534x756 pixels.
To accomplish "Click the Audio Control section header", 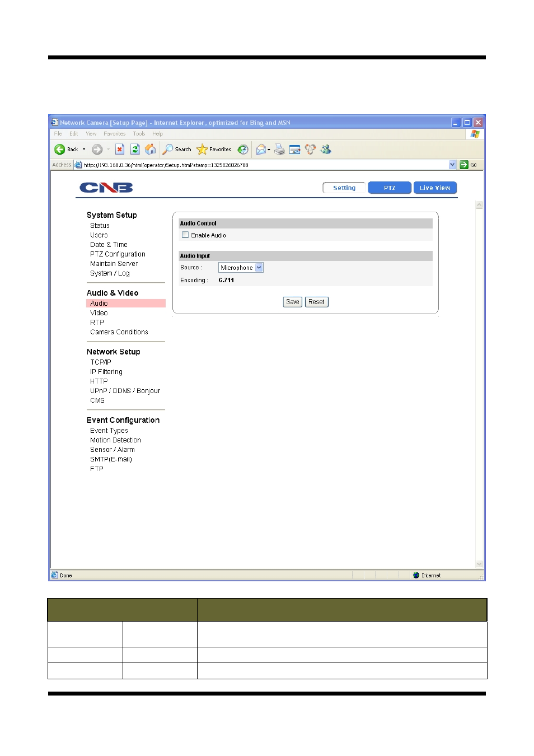I will click(306, 223).
